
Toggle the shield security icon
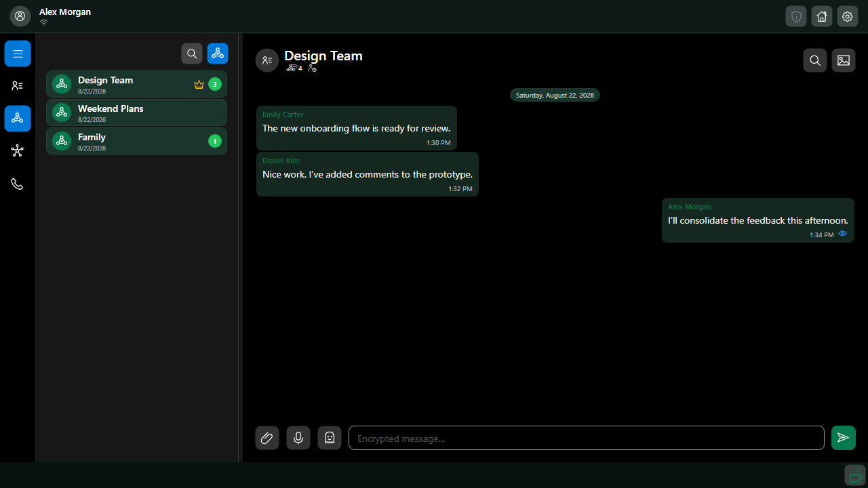pyautogui.click(x=796, y=16)
